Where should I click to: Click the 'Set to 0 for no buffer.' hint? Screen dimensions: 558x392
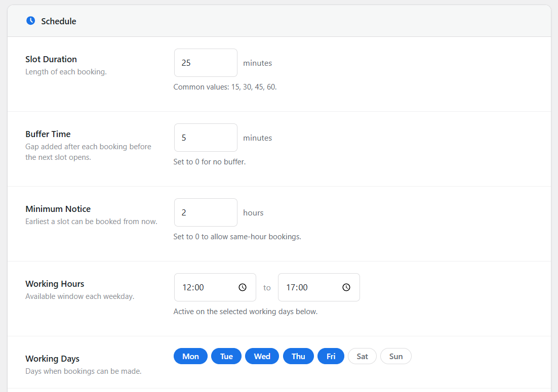[210, 162]
